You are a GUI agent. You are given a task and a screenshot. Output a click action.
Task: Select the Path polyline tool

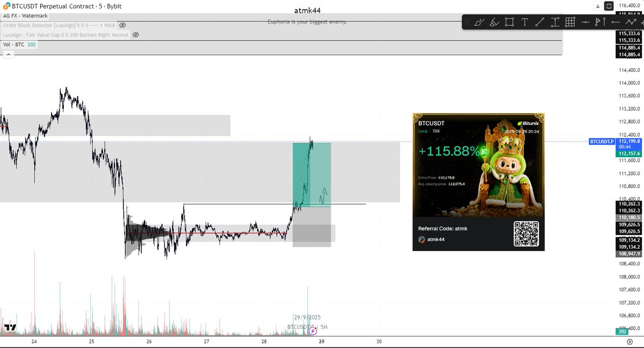point(631,22)
